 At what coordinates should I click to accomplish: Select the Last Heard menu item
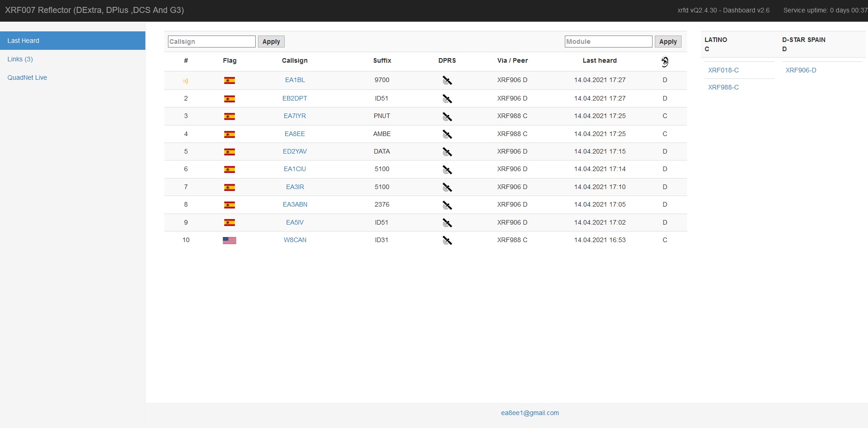pos(72,41)
